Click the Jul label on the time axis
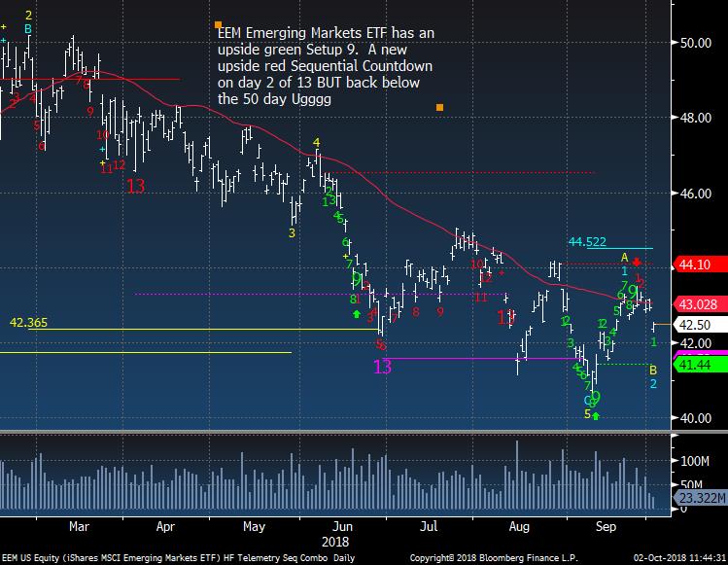Viewport: 728px width, 565px height. click(x=428, y=526)
